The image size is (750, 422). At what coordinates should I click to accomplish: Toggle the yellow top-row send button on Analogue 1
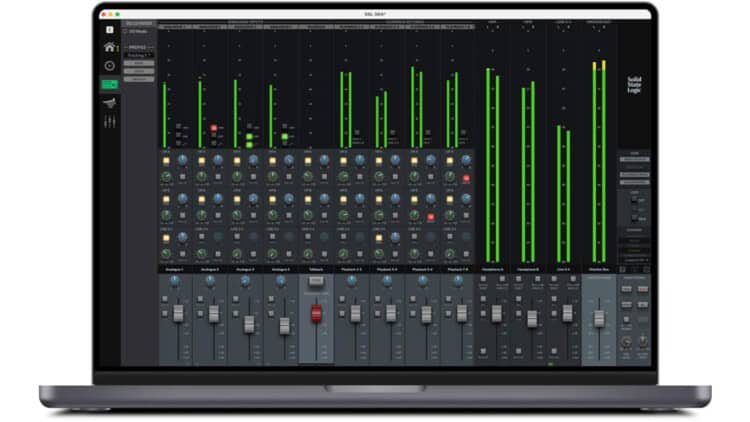pos(166,161)
